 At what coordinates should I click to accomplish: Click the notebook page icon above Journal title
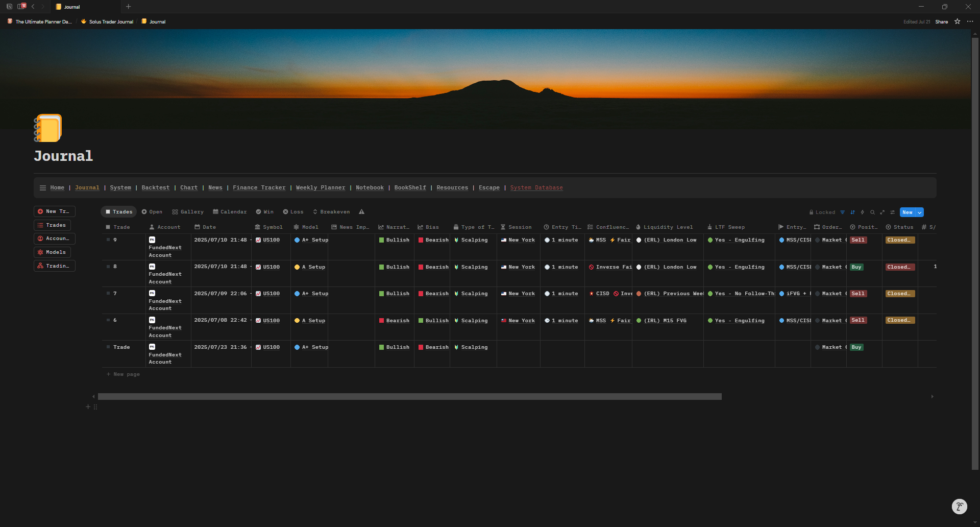click(48, 128)
